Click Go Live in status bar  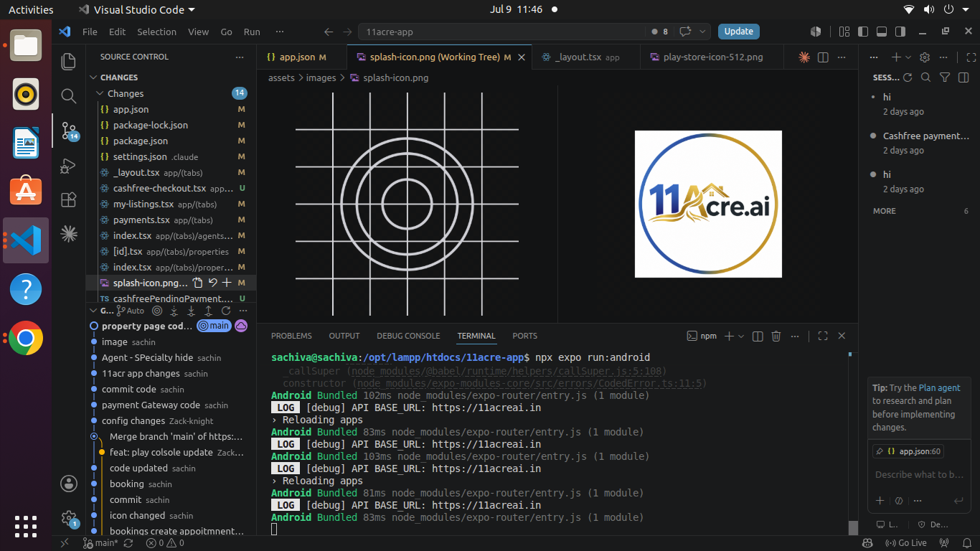(x=907, y=543)
